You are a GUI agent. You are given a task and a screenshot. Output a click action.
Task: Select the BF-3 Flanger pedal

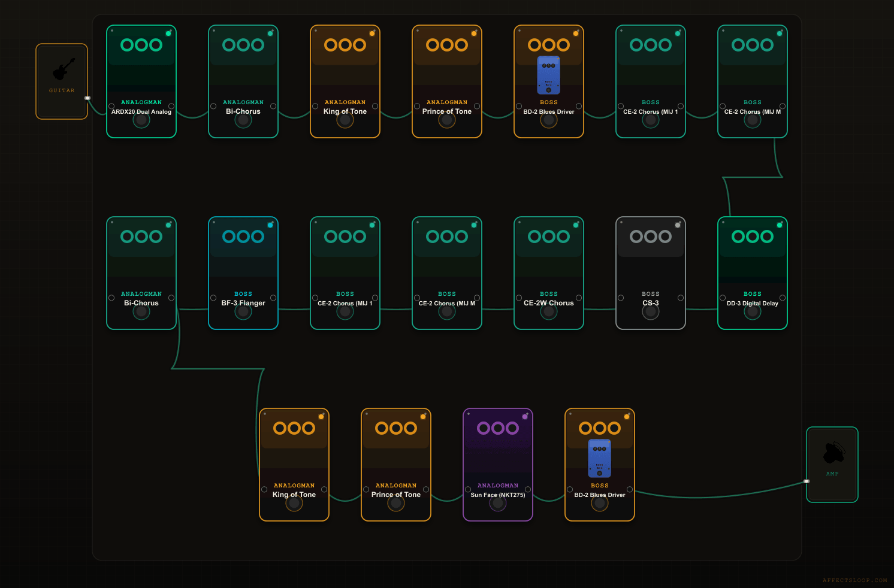tap(243, 272)
